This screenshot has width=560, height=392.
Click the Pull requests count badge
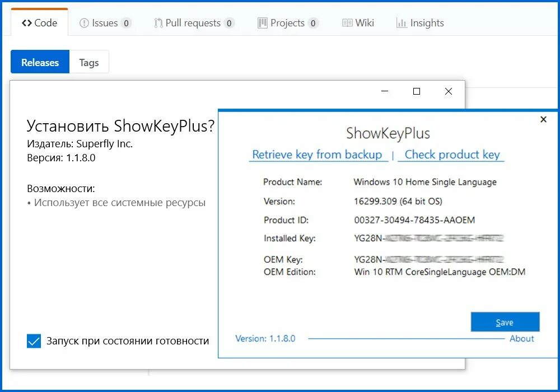pos(229,23)
